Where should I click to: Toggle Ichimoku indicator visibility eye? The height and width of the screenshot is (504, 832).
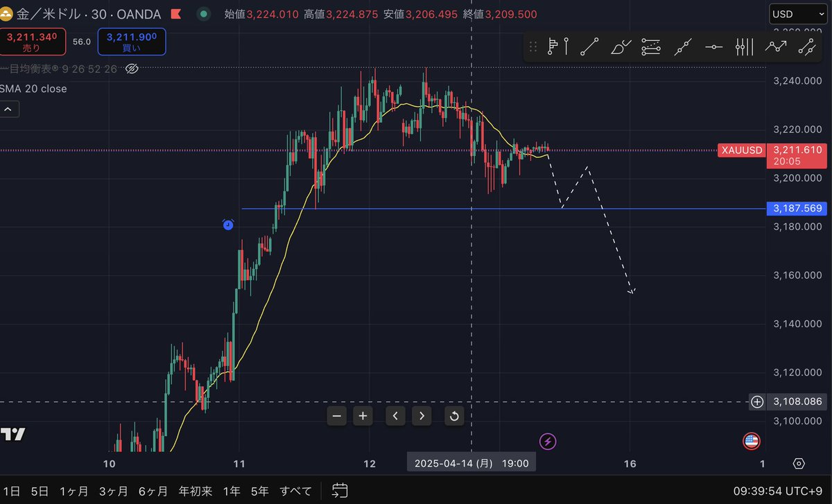coord(132,69)
